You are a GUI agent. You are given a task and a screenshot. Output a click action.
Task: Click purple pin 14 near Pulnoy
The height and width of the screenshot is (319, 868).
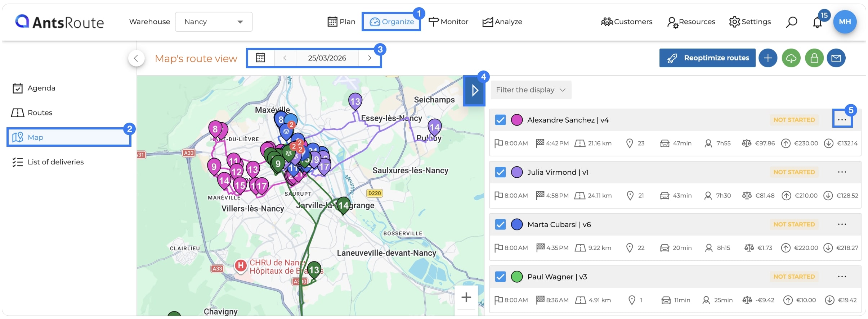(434, 128)
